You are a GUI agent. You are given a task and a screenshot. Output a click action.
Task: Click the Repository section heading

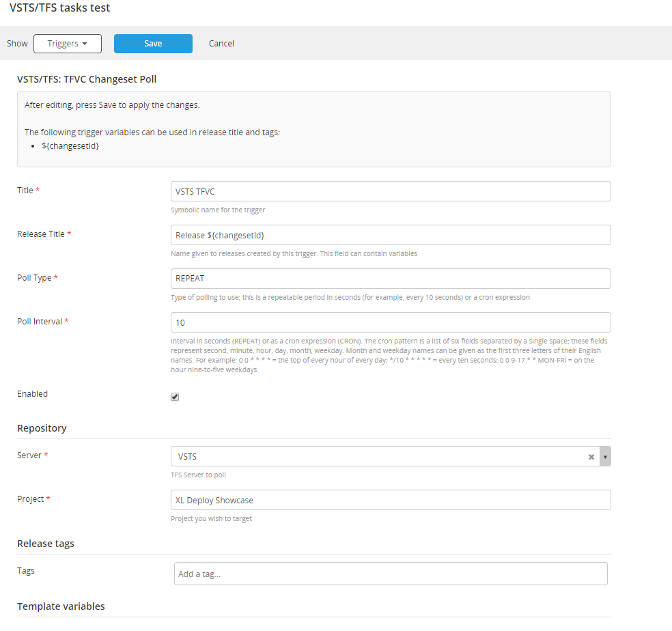point(42,428)
